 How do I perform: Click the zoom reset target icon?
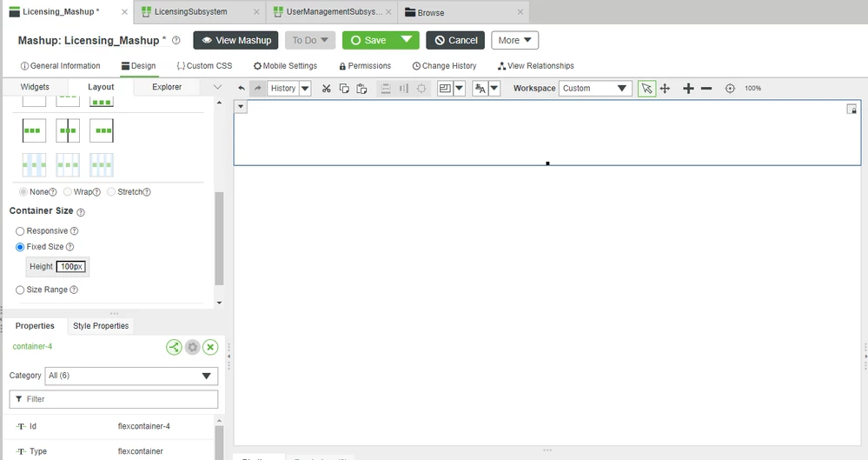(730, 88)
